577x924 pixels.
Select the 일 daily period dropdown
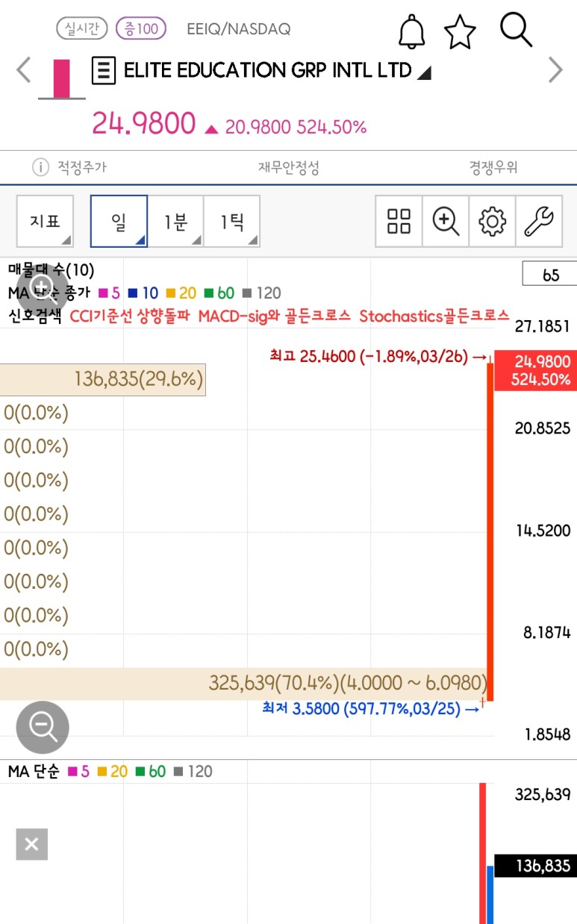[119, 221]
